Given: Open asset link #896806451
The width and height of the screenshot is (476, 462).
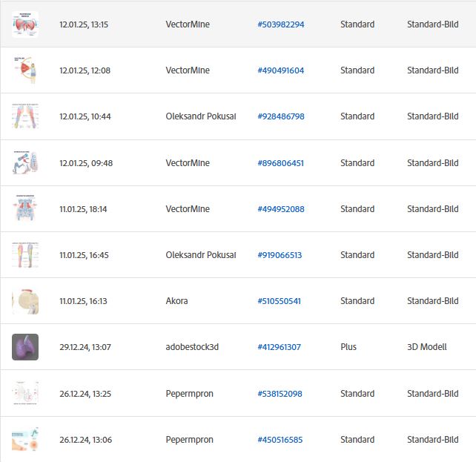Looking at the screenshot, I should [280, 163].
